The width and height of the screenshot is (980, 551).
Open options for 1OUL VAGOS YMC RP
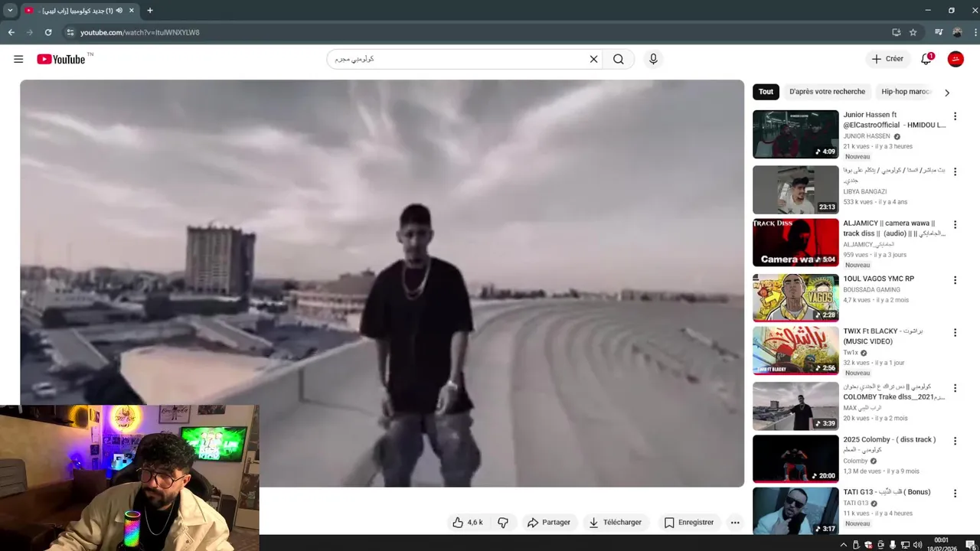coord(955,280)
